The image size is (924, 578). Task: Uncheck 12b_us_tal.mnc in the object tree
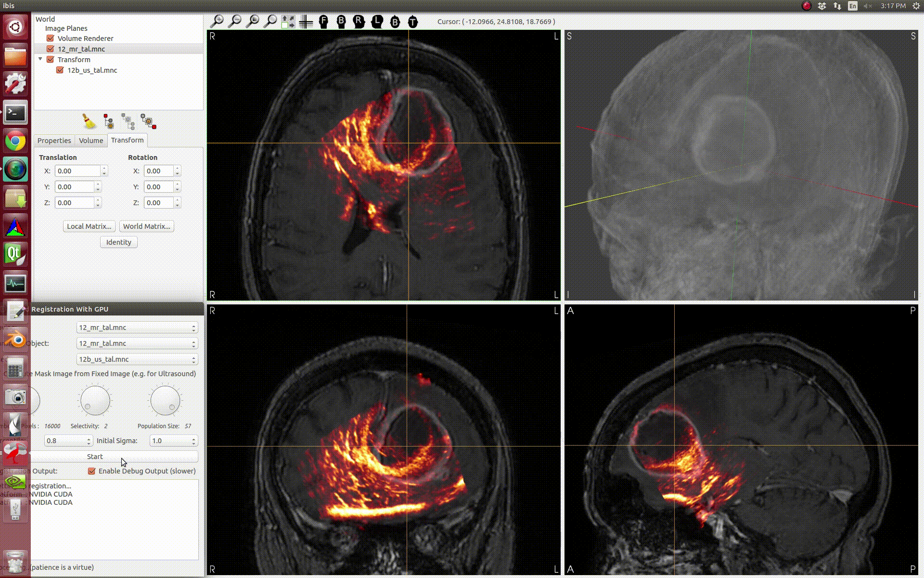point(60,70)
